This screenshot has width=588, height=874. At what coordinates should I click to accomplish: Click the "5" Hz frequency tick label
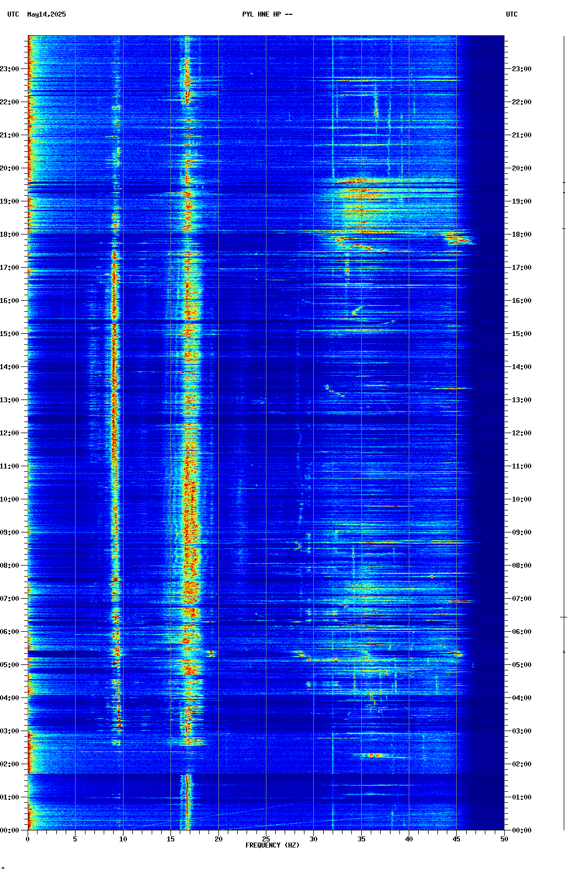[75, 839]
